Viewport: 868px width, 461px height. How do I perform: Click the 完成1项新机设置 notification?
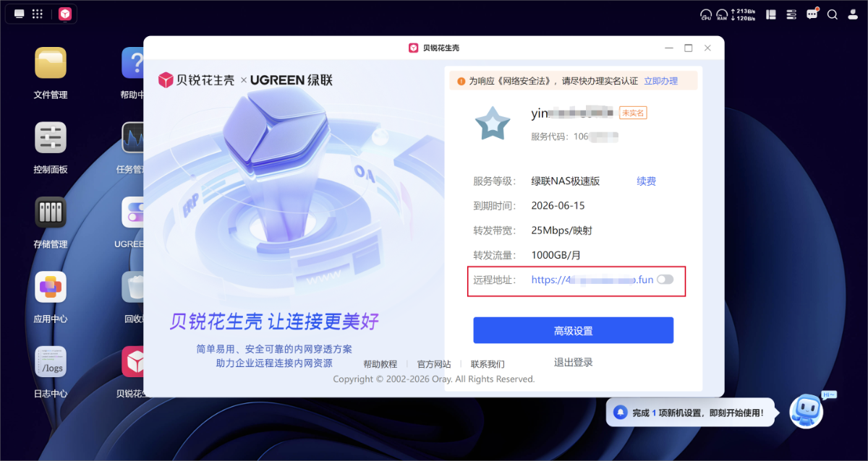coord(691,413)
